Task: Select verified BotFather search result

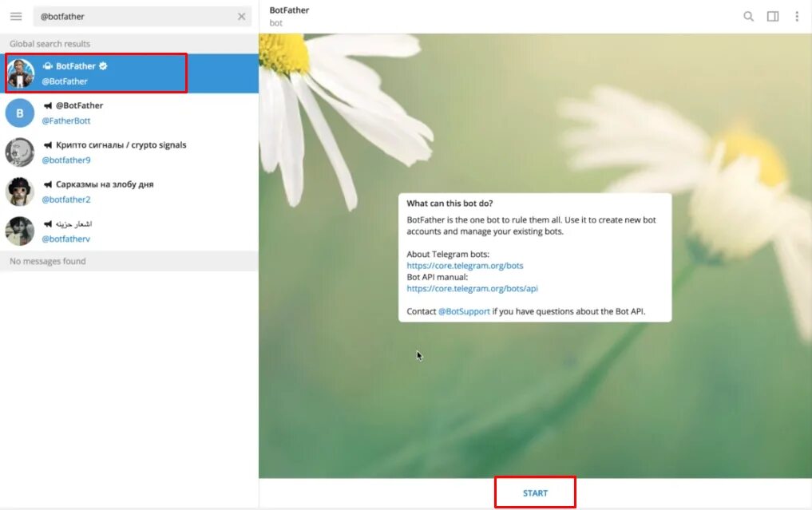Action: coord(129,73)
